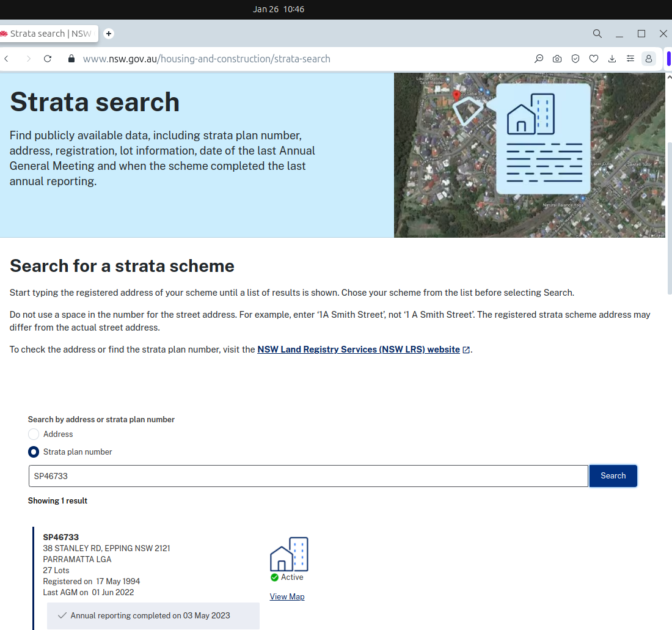Click the URL in the address bar
Image resolution: width=672 pixels, height=630 pixels.
(206, 59)
